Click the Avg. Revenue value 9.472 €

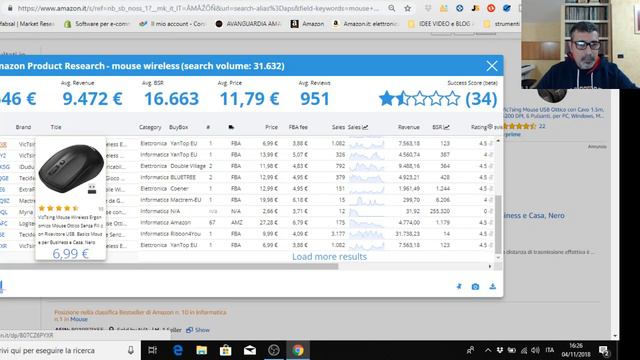pyautogui.click(x=92, y=99)
